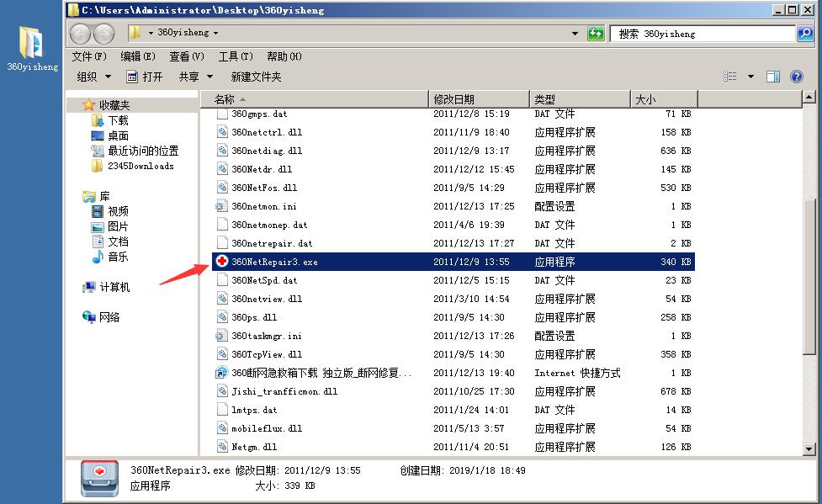Click the 下载 folder icon in sidebar
The height and width of the screenshot is (504, 822).
98,120
